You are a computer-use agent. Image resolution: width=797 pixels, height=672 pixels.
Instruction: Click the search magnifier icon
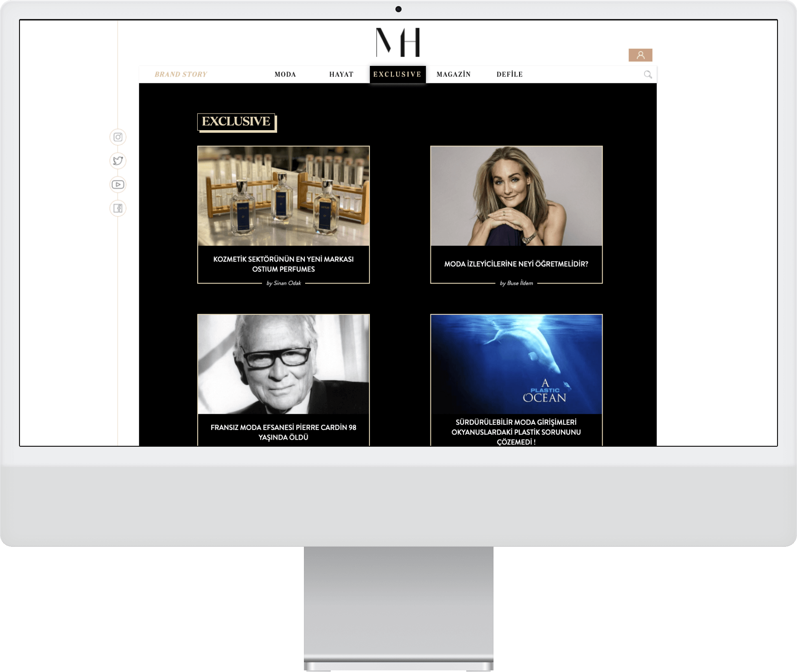click(648, 74)
